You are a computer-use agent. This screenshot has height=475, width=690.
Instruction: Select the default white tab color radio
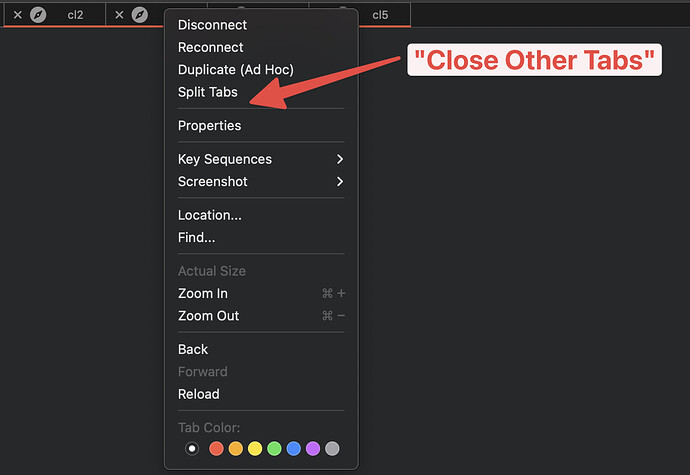pyautogui.click(x=192, y=449)
